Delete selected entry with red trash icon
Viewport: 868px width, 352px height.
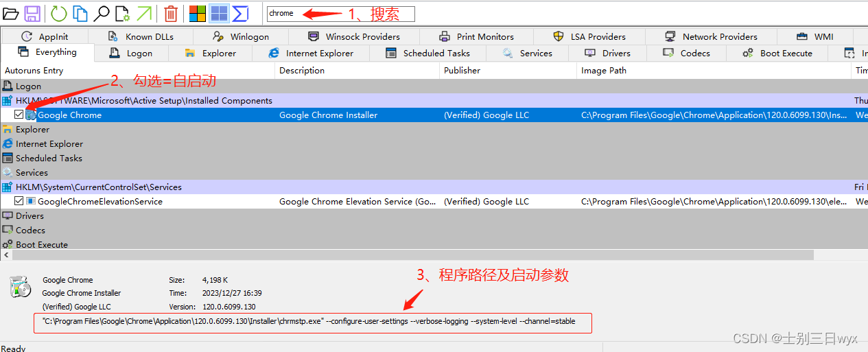click(171, 13)
